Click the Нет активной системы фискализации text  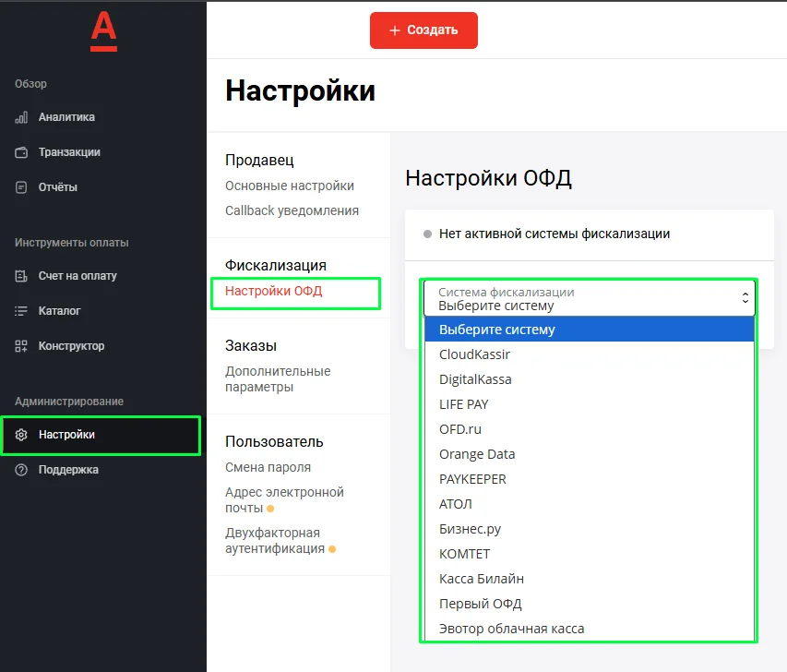tap(554, 234)
